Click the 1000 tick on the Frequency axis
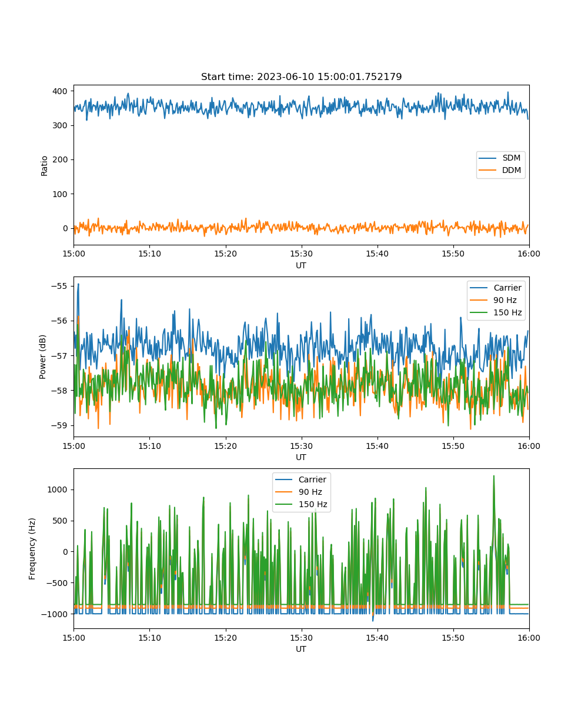This screenshot has width=588, height=706. point(58,489)
